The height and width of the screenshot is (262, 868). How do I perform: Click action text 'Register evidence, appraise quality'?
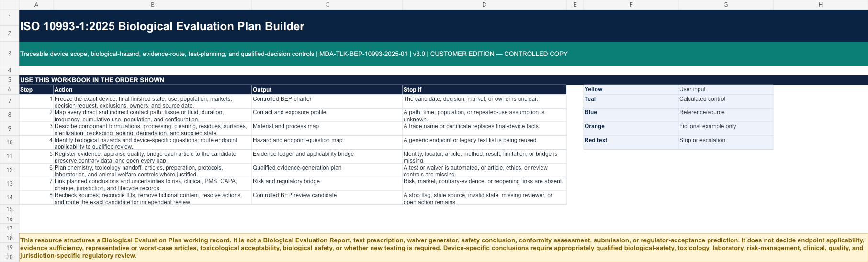coord(153,156)
